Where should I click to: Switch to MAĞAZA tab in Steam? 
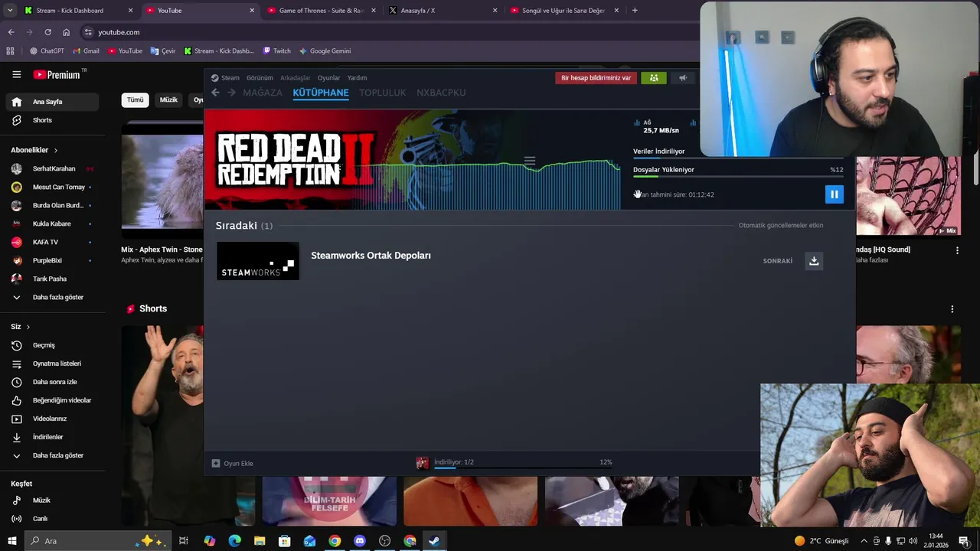pos(263,93)
